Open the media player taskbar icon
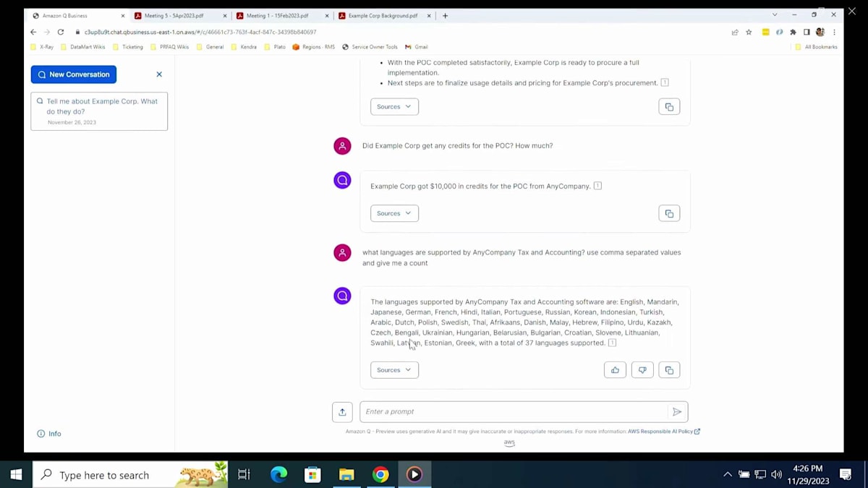The width and height of the screenshot is (868, 488). [414, 475]
